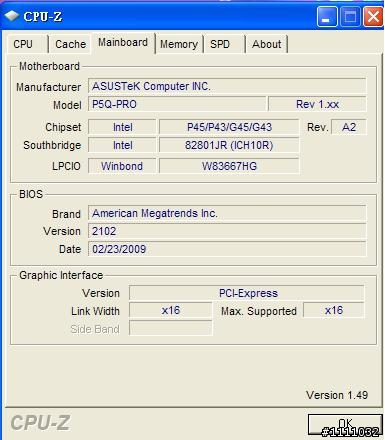Click the LPCIO vendor Winbond field
The image size is (385, 440).
coord(122,166)
